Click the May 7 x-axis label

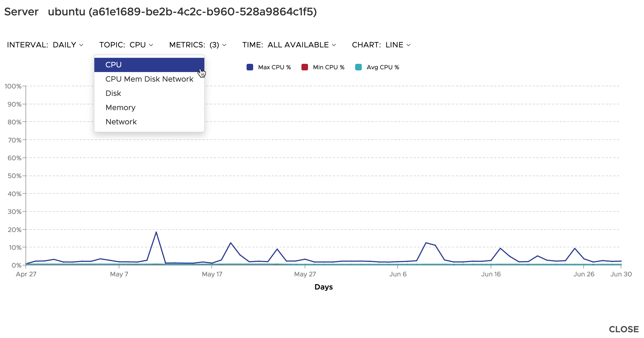pyautogui.click(x=119, y=274)
